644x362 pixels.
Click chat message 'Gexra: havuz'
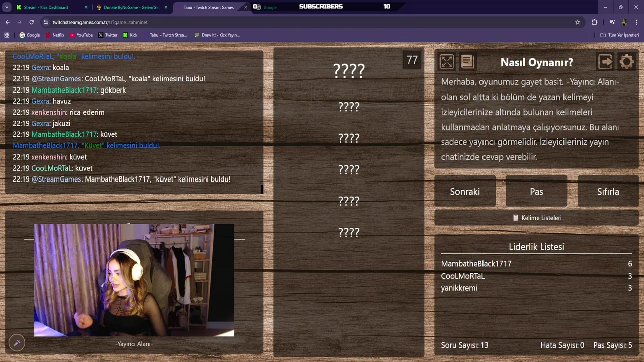pos(42,101)
